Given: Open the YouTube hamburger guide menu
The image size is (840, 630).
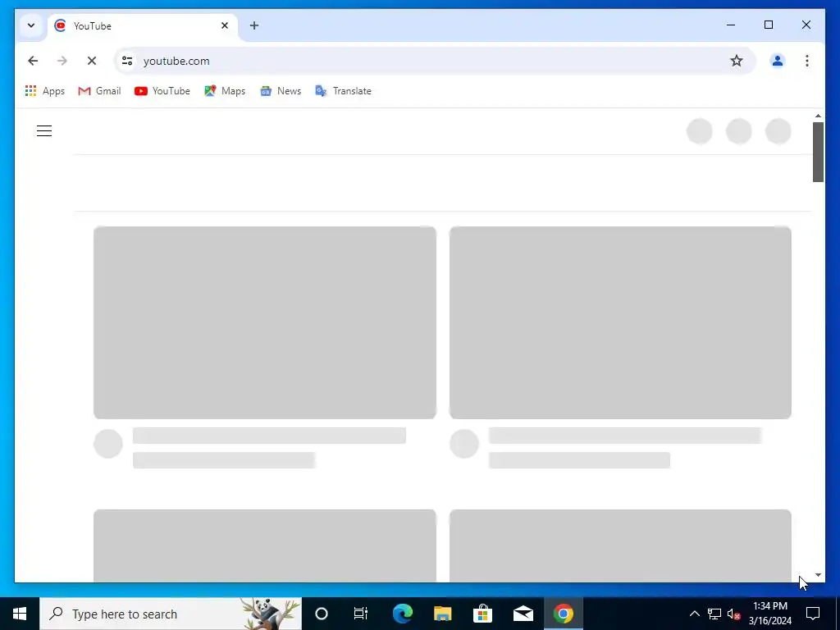Looking at the screenshot, I should tap(44, 130).
